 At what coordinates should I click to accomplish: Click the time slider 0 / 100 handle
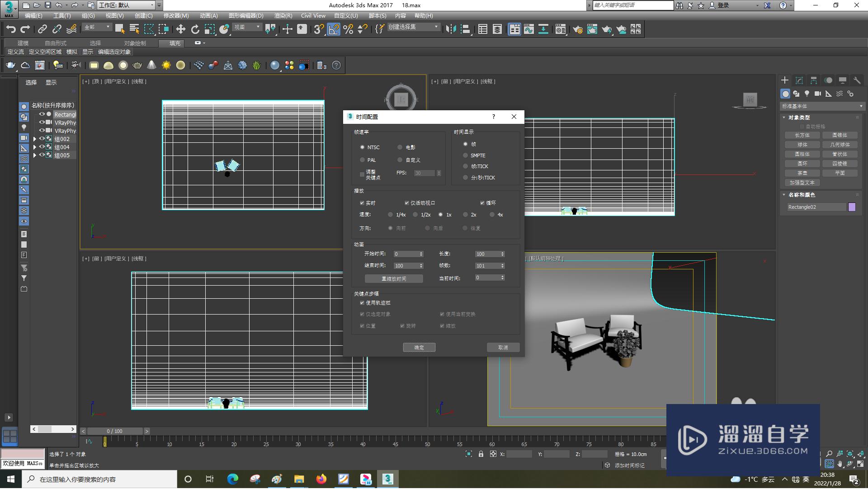click(115, 431)
